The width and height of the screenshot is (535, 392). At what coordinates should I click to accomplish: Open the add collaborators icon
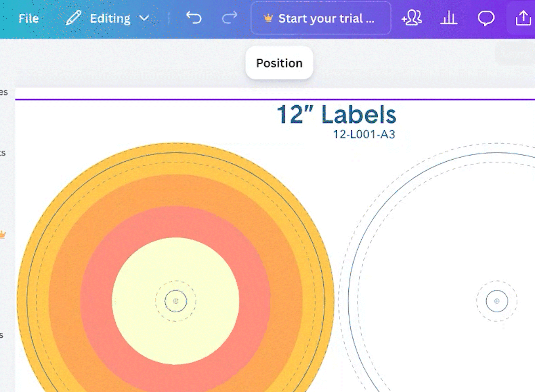pyautogui.click(x=412, y=18)
